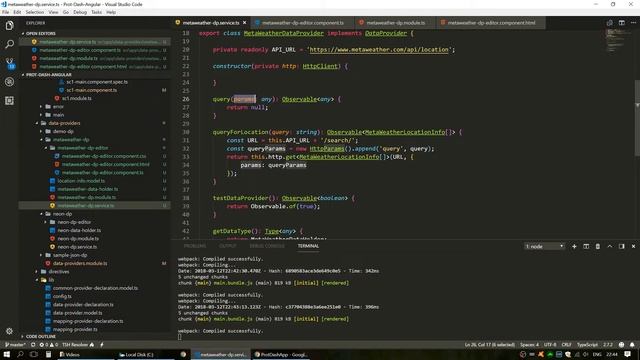Close the metaweather-dp.service.ts tab
This screenshot has width=640, height=360.
(x=244, y=23)
